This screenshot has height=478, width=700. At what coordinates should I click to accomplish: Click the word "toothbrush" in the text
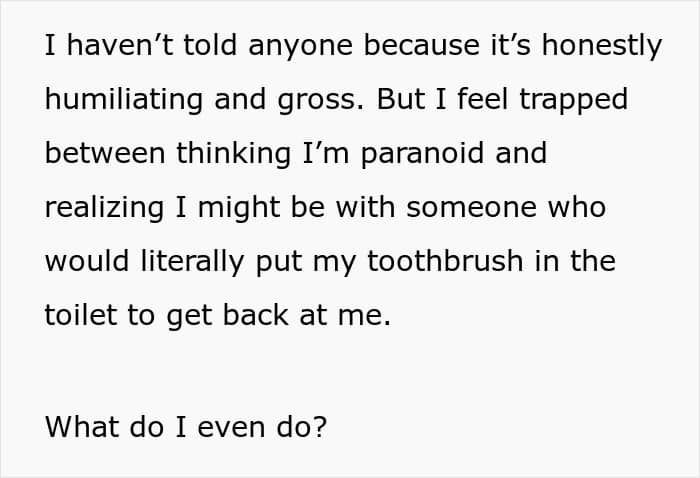click(445, 261)
